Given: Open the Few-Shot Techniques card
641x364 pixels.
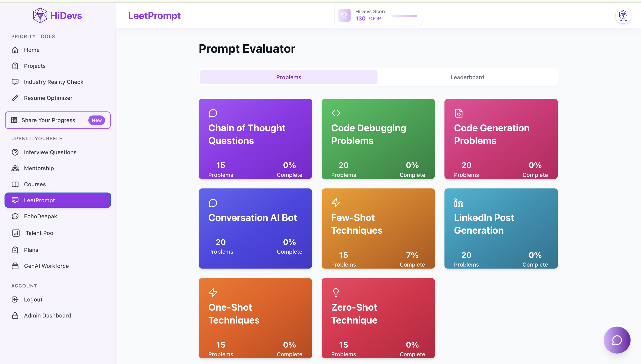Looking at the screenshot, I should 378,228.
